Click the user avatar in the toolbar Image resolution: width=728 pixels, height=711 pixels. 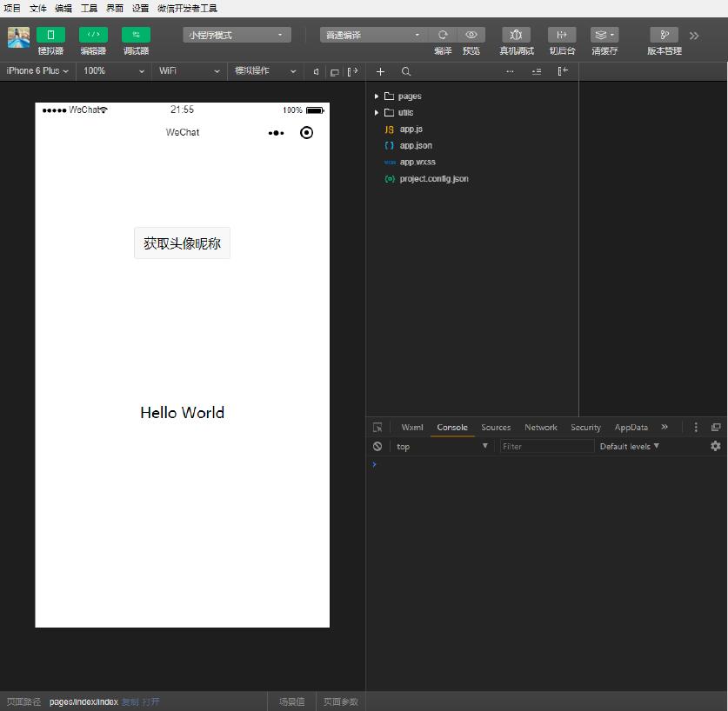coord(18,37)
